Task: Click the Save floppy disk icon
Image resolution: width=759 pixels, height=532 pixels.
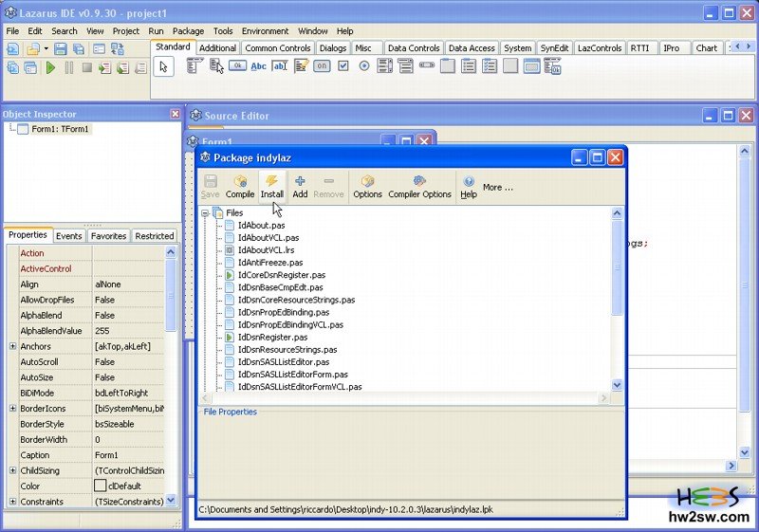Action: [60, 49]
